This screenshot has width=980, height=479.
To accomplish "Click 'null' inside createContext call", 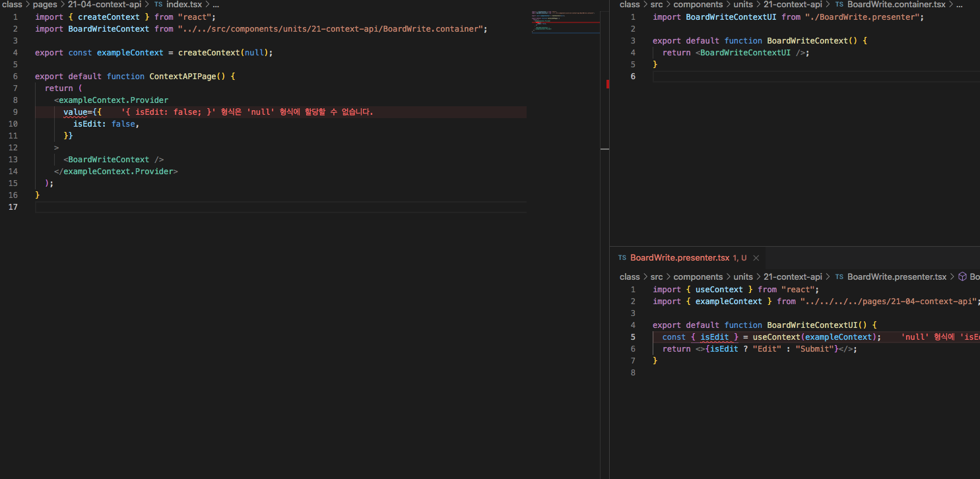I will click(x=254, y=53).
